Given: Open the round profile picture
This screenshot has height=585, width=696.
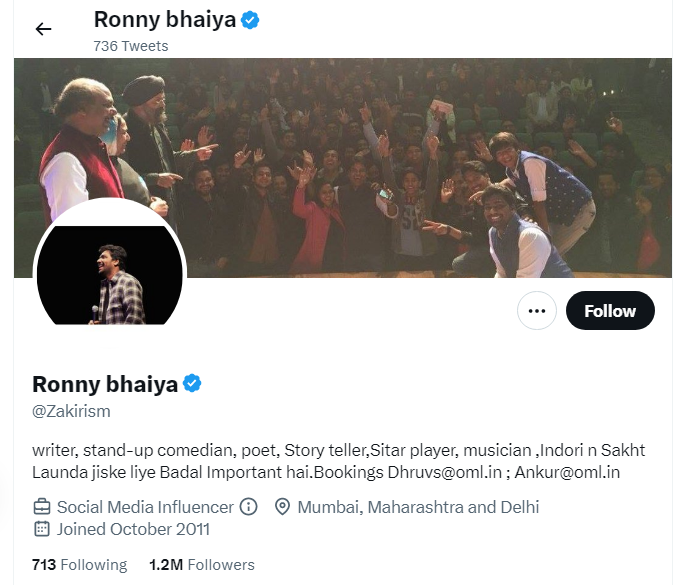Looking at the screenshot, I should click(x=110, y=270).
